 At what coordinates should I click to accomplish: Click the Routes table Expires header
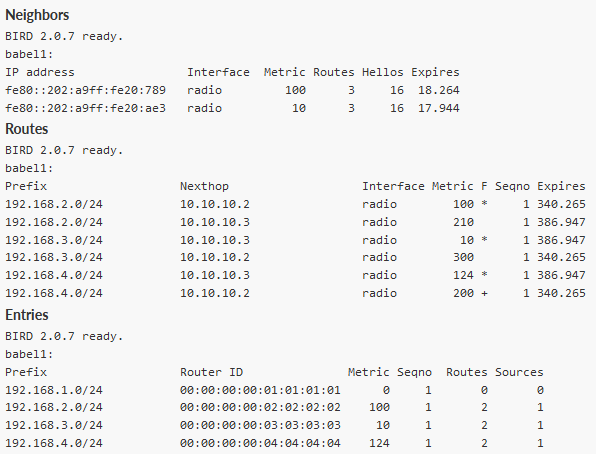point(561,186)
